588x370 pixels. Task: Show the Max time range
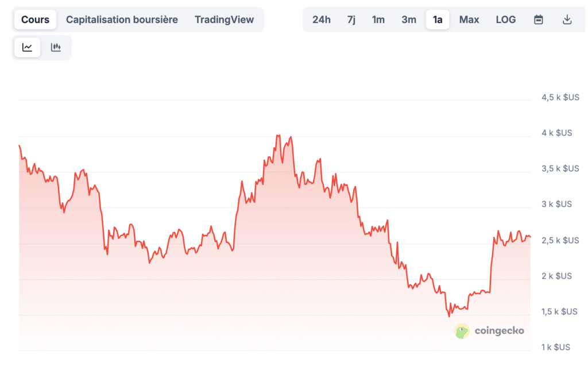(x=469, y=20)
